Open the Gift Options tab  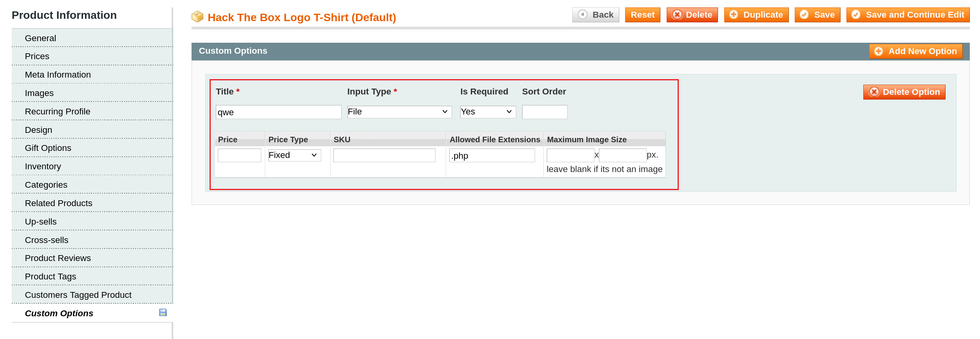92,148
